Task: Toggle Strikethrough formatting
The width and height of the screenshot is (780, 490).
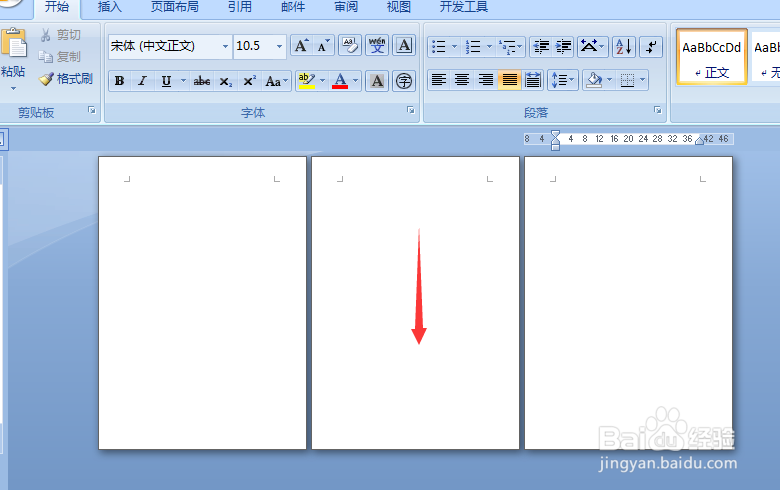Action: tap(201, 81)
